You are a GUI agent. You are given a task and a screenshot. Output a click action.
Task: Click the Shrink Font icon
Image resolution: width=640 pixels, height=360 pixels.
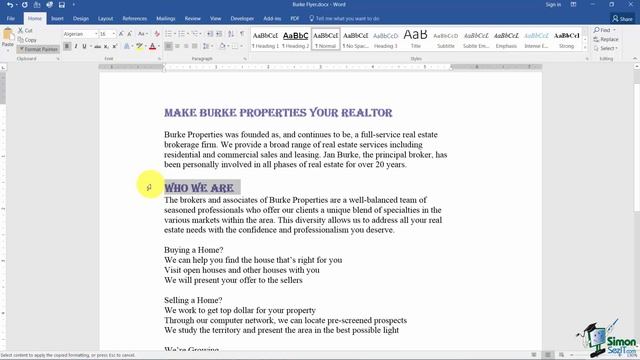click(129, 34)
